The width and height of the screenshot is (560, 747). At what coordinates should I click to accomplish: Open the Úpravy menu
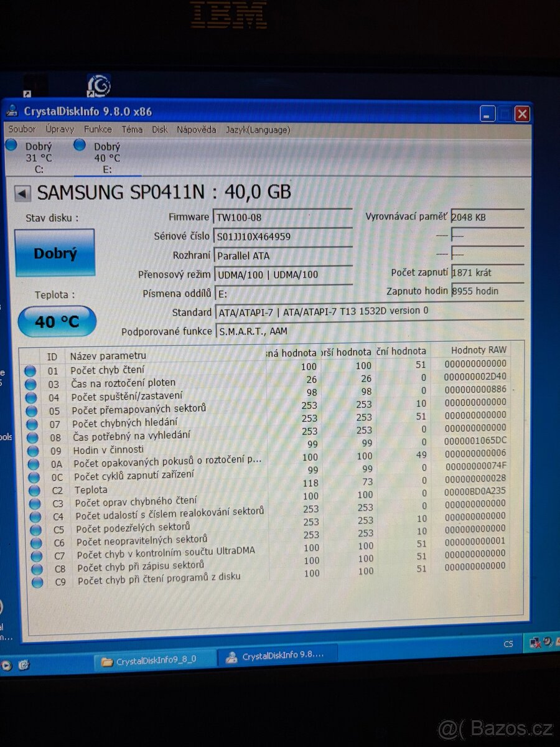pyautogui.click(x=60, y=129)
